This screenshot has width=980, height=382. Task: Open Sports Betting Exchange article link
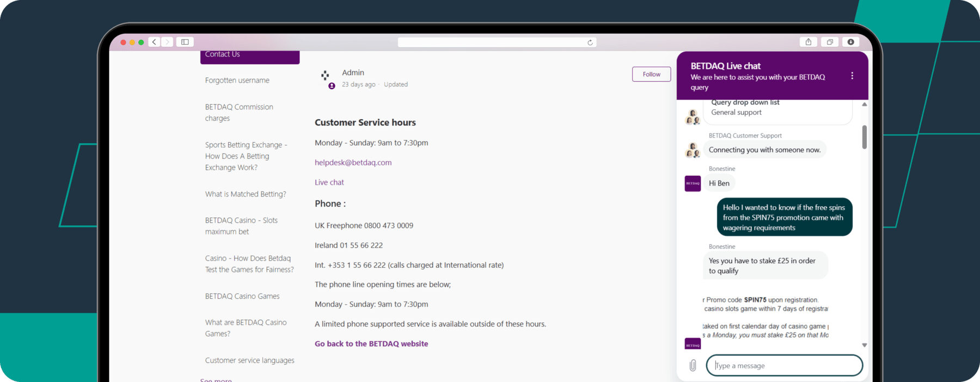pos(246,156)
